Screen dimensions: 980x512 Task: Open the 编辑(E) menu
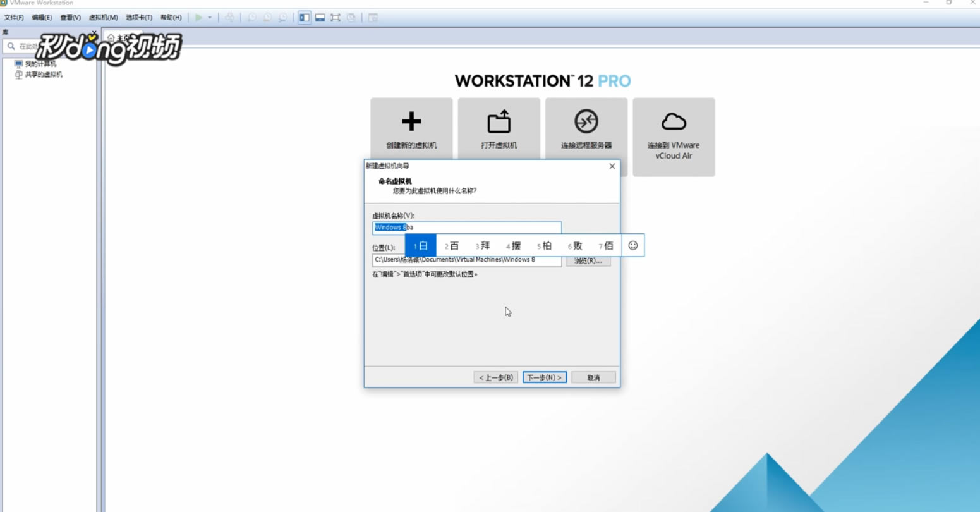pyautogui.click(x=42, y=18)
